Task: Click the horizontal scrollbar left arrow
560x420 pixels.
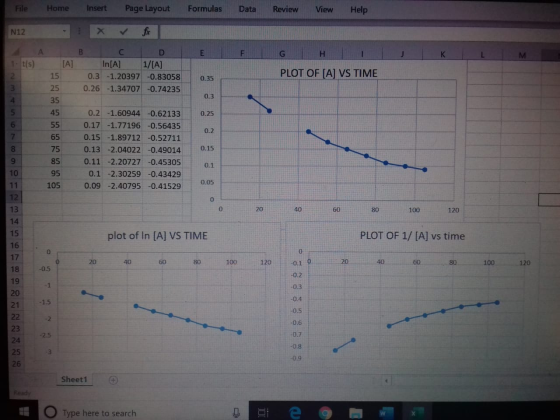Action: tap(386, 381)
